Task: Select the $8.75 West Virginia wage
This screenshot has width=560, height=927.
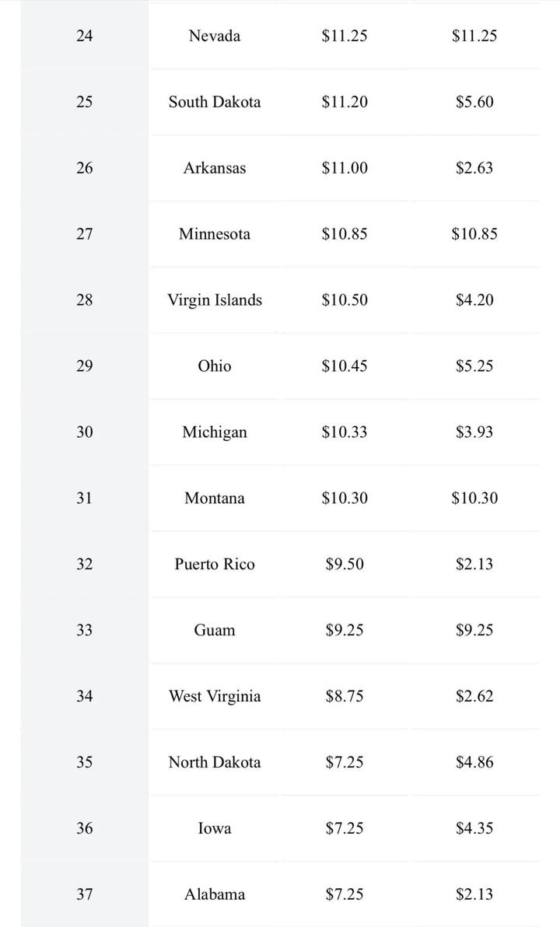Action: click(345, 697)
